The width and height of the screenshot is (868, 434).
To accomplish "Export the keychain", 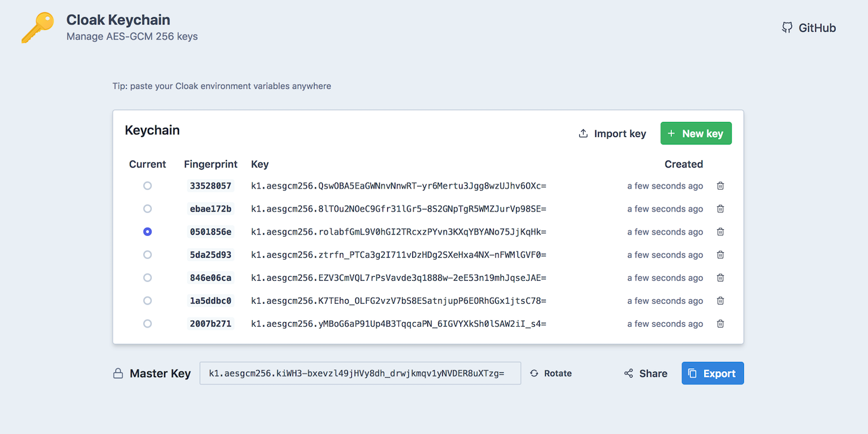I will [x=713, y=374].
